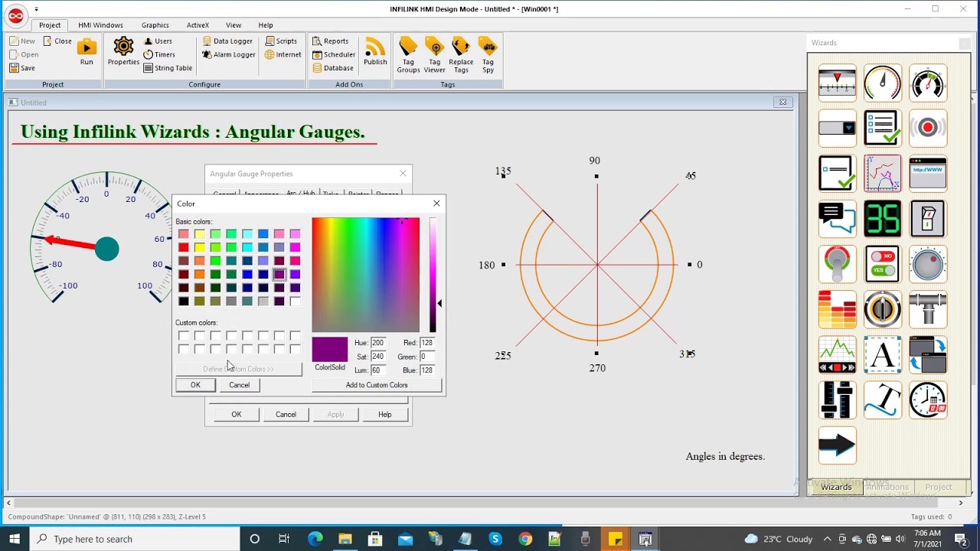Viewport: 980px width, 551px height.
Task: Click the Hue value field
Action: click(x=378, y=343)
